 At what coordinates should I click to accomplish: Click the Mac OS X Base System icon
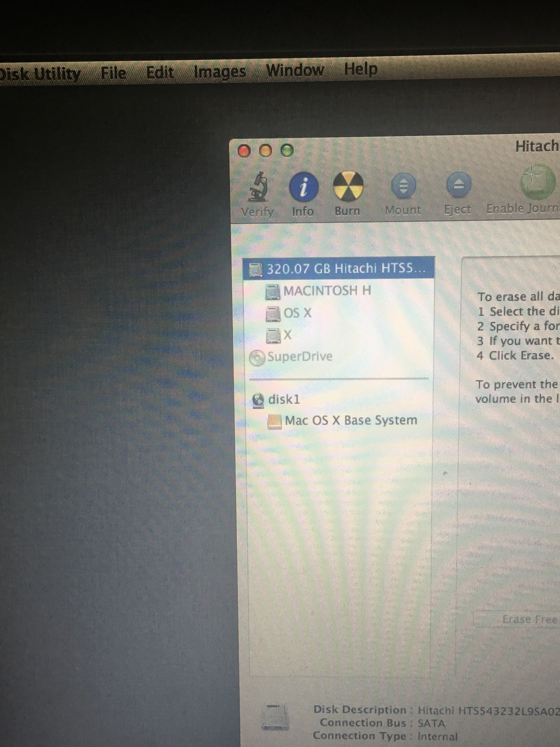[274, 422]
